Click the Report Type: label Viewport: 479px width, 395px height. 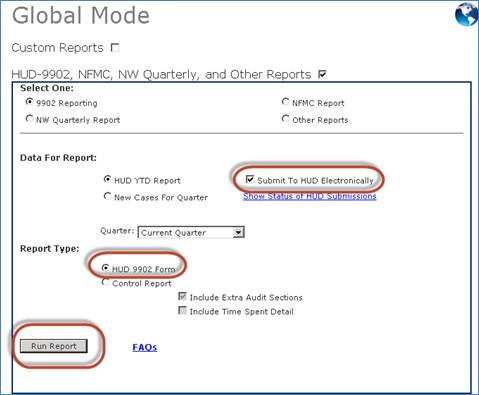tap(50, 249)
